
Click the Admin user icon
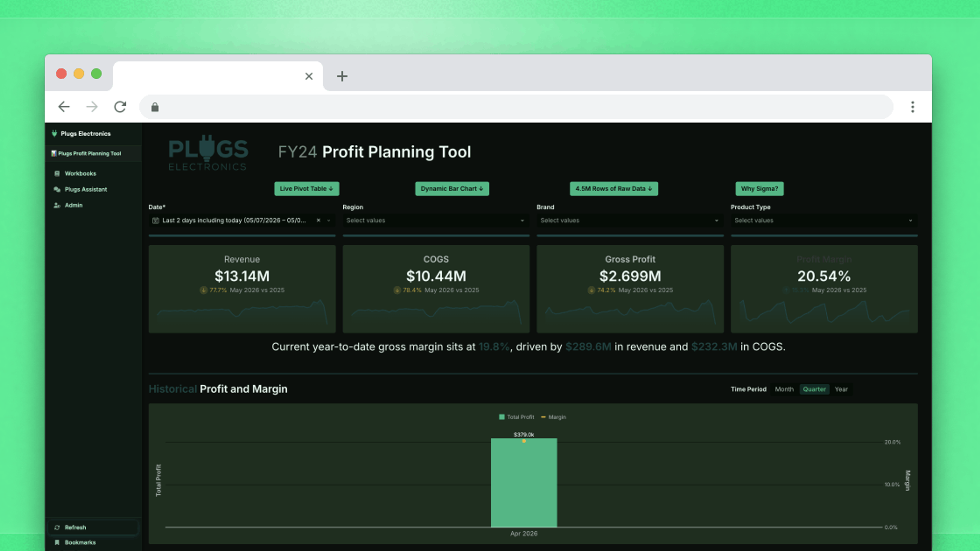click(x=57, y=205)
